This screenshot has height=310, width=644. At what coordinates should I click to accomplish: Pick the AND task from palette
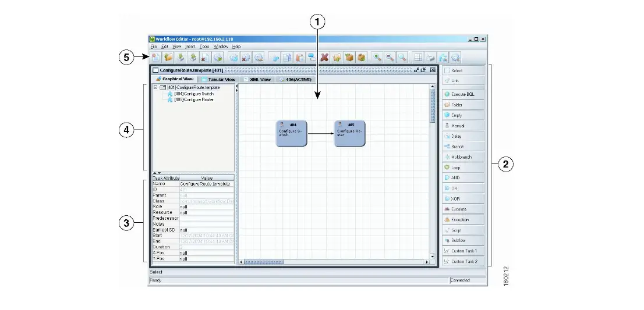coord(463,178)
